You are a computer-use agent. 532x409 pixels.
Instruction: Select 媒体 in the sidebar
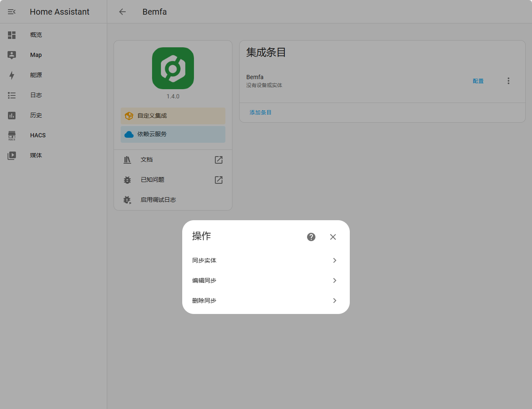click(36, 156)
